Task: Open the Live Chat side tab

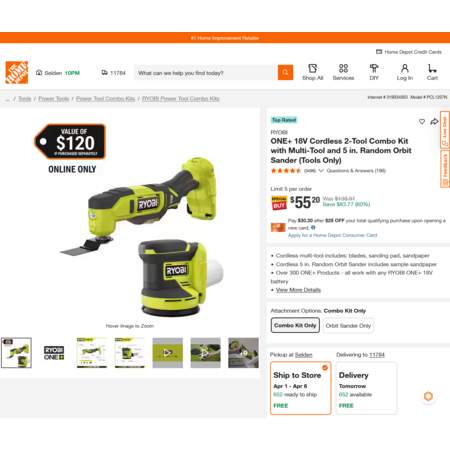Action: click(445, 130)
